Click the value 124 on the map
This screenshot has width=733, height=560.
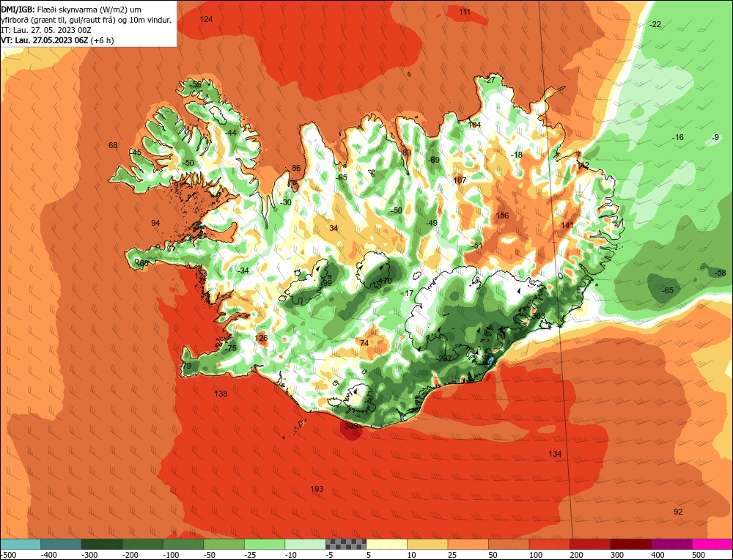(206, 19)
